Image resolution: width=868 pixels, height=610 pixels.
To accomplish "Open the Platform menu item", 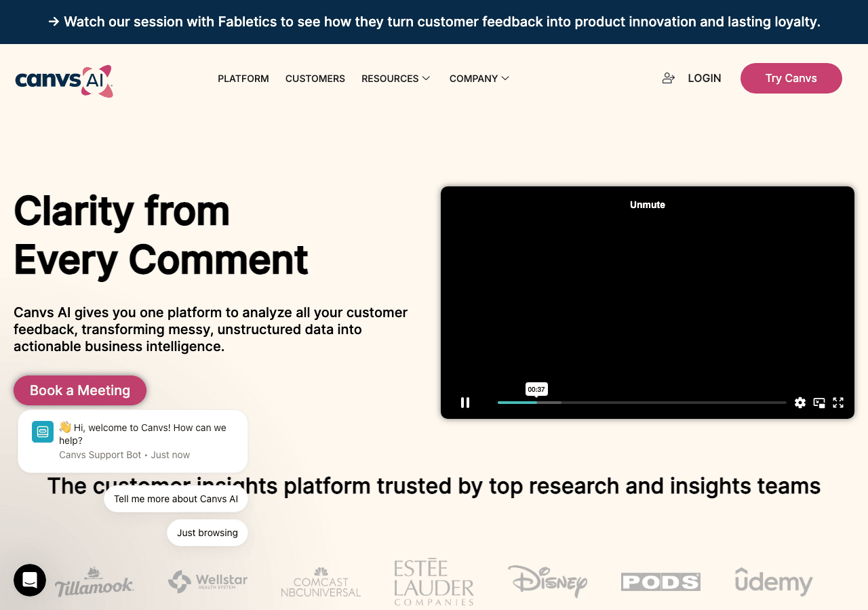I will pyautogui.click(x=243, y=79).
